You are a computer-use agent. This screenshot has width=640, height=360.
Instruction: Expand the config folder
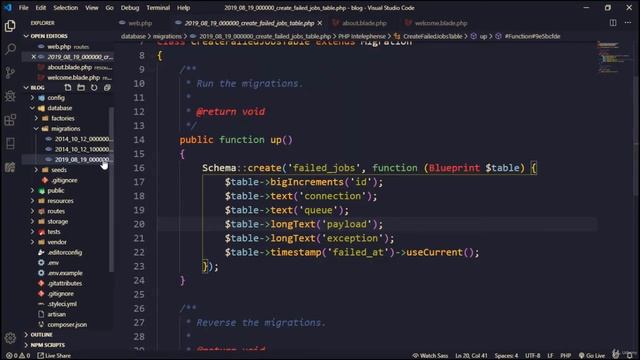[56, 98]
